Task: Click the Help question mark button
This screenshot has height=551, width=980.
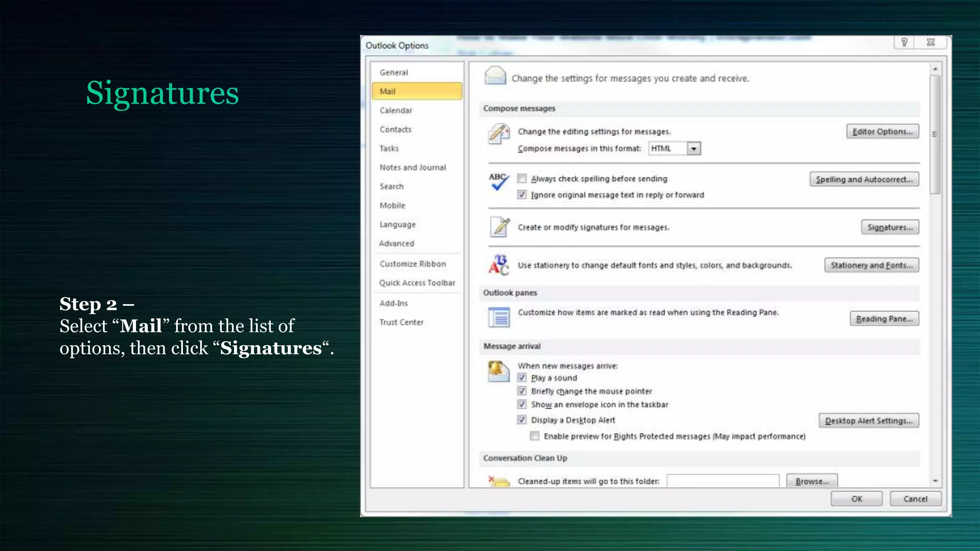Action: [x=904, y=43]
